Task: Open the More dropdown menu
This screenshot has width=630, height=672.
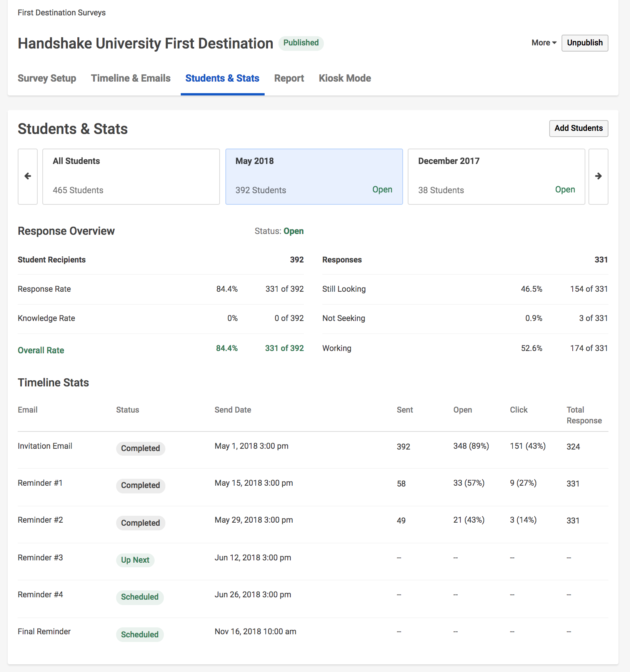Action: [x=543, y=43]
